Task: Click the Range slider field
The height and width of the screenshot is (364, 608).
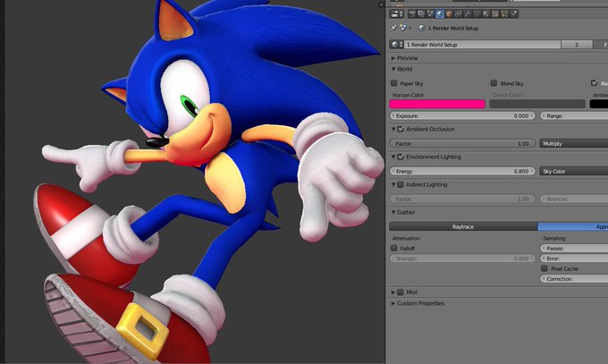Action: coord(574,115)
